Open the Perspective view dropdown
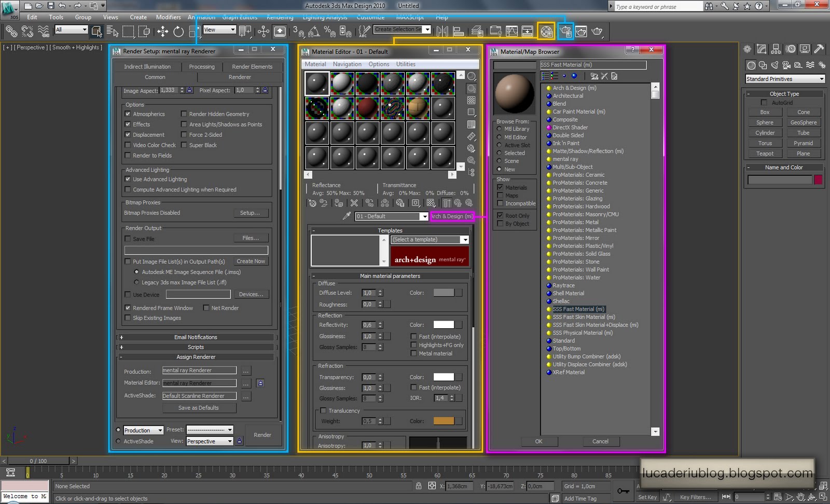Screen dimensions: 830x504 click(210, 441)
